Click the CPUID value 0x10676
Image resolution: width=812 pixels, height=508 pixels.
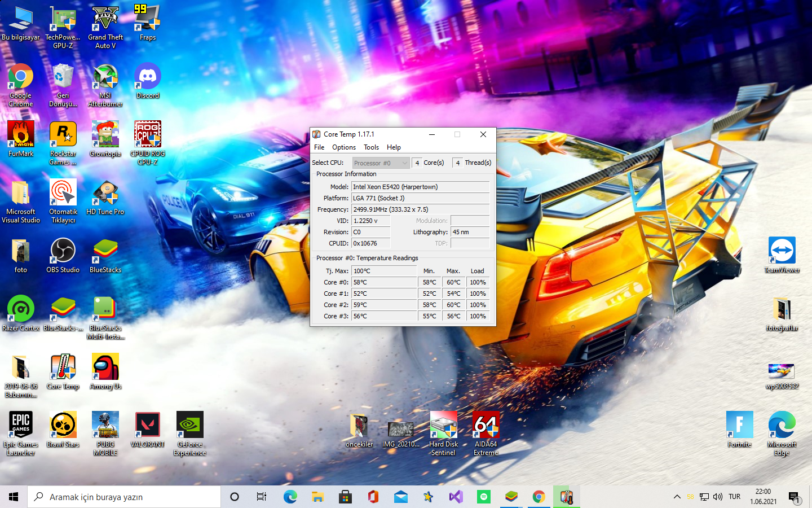point(370,243)
